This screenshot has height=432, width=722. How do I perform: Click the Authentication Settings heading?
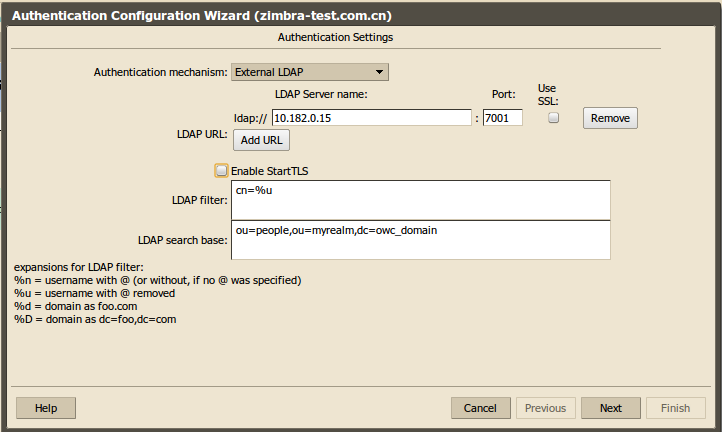pos(334,37)
